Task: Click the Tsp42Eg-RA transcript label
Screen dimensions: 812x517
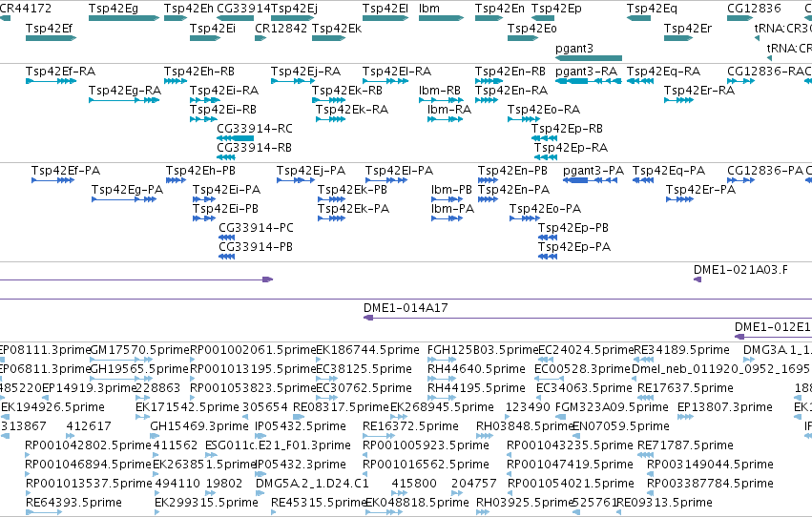Action: (125, 90)
